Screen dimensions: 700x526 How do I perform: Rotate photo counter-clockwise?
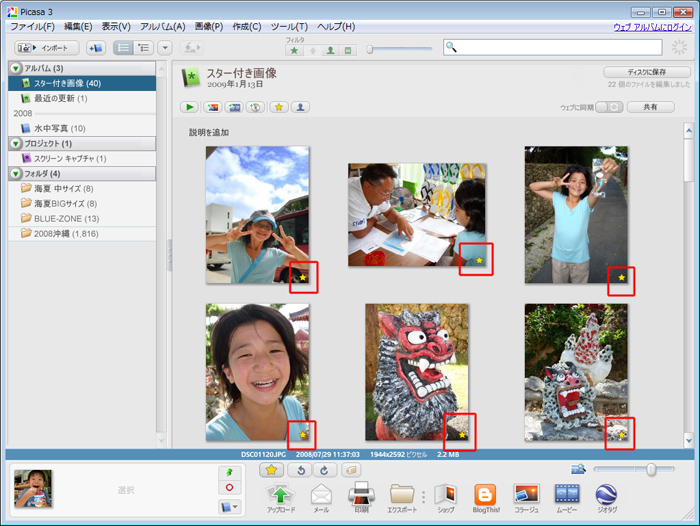300,470
